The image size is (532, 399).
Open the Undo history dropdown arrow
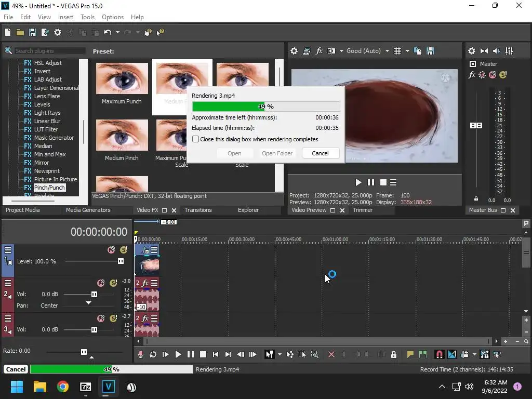pos(117,32)
